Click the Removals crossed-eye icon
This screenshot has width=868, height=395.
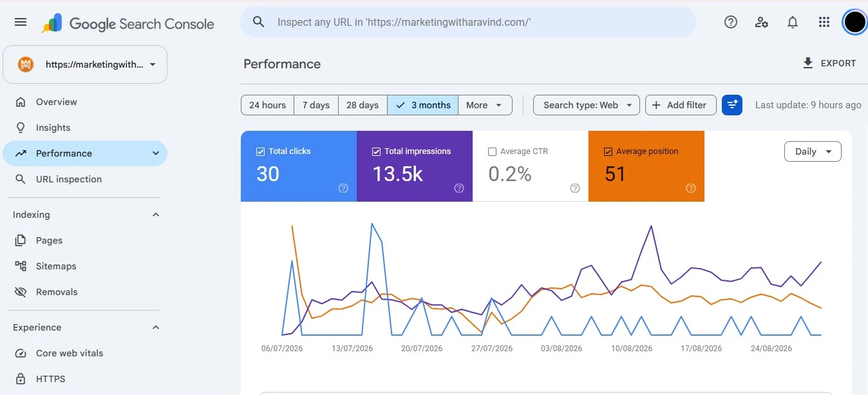(21, 292)
